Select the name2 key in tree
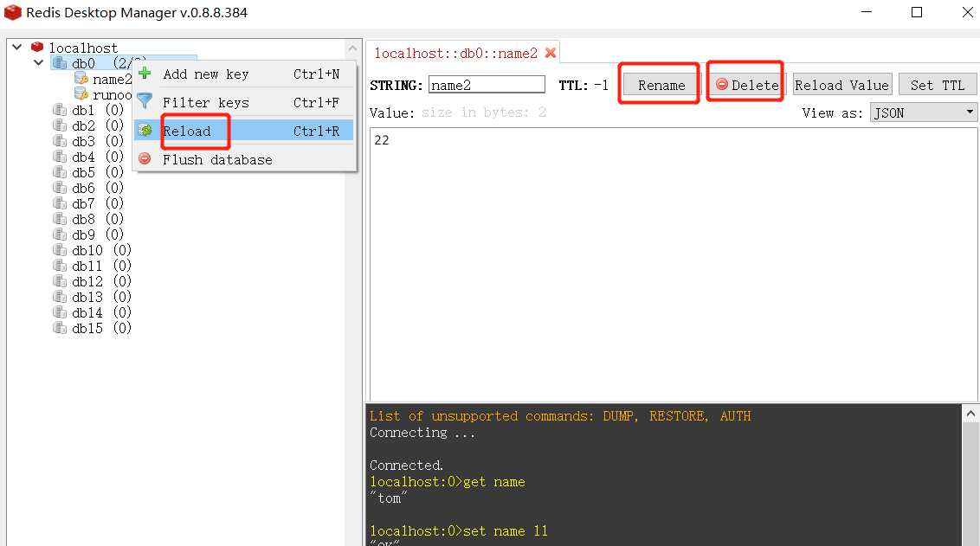Viewport: 980px width, 546px height. [112, 80]
